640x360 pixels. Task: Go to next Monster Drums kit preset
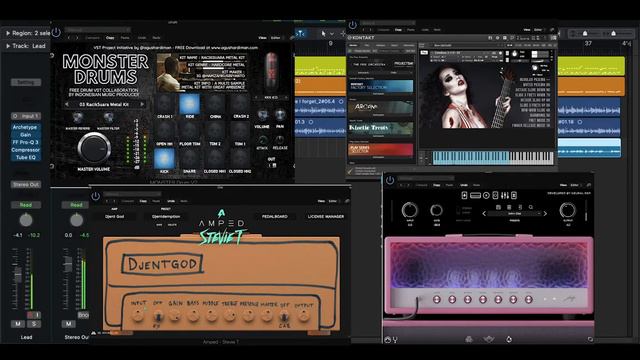142,104
